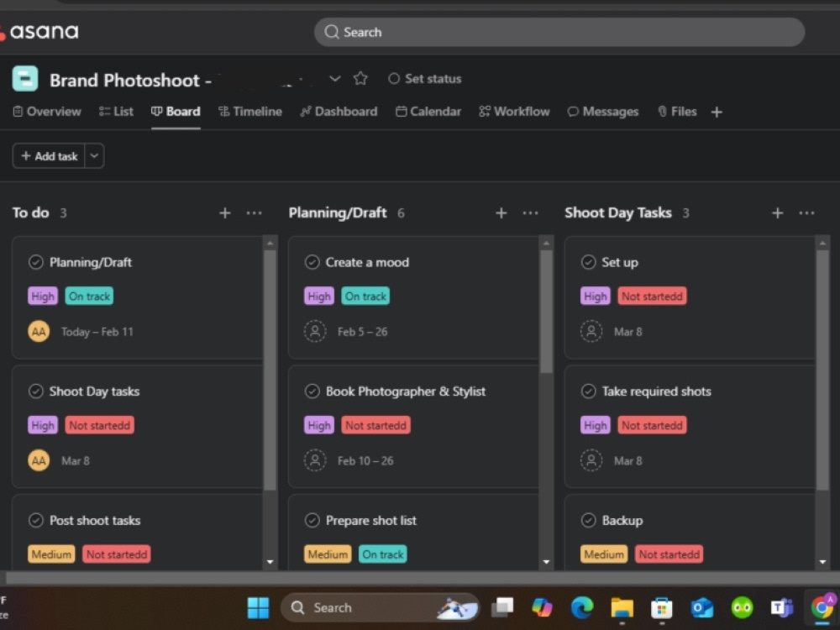
Task: Add a task to Shoot Day Tasks column
Action: [777, 213]
